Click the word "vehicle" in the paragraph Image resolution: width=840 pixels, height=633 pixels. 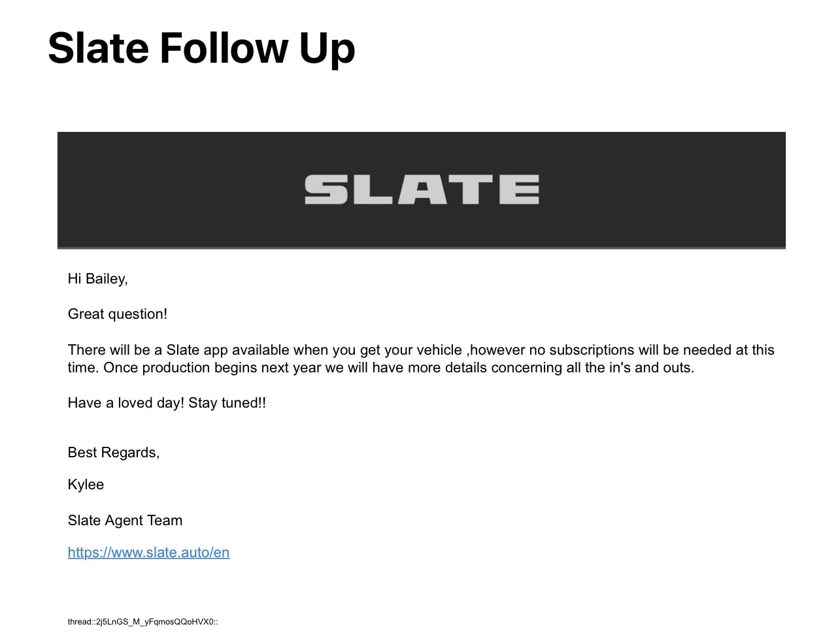439,350
